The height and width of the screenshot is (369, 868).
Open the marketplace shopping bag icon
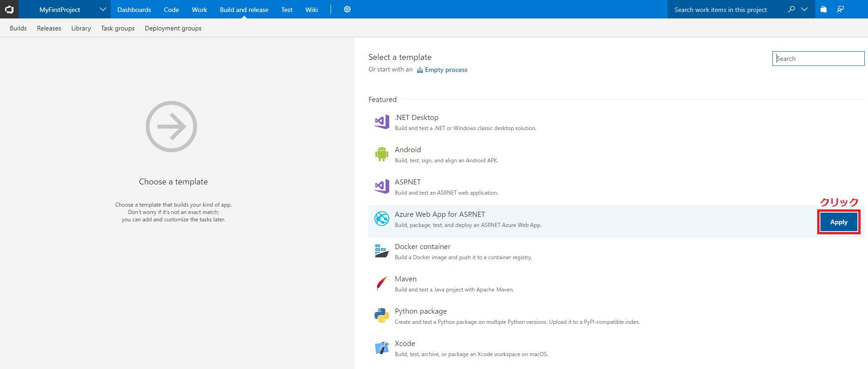(823, 9)
